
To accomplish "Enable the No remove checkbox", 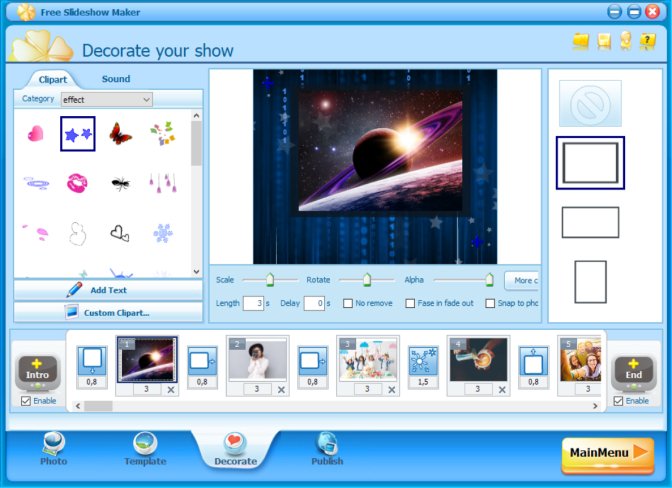I will pos(348,303).
